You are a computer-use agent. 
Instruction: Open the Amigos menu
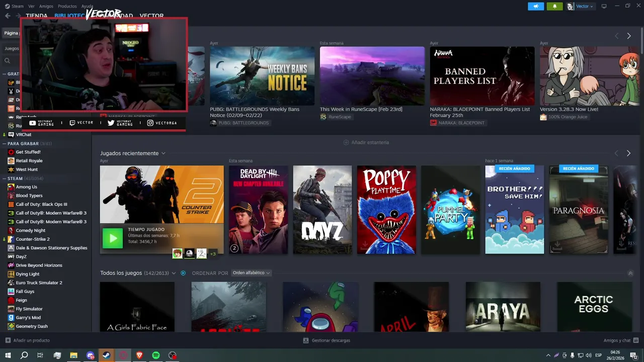click(x=46, y=6)
